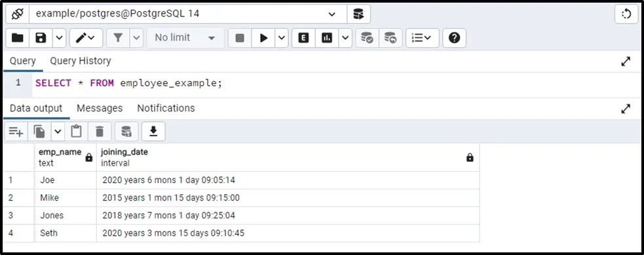Click the Execute query play button
Viewport: 644px width, 255px height.
263,38
